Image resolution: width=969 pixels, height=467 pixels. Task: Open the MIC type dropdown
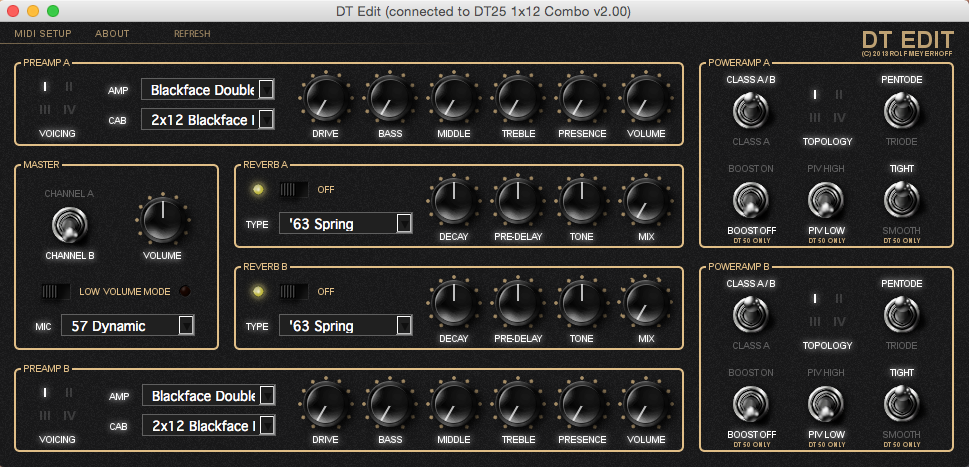(127, 325)
